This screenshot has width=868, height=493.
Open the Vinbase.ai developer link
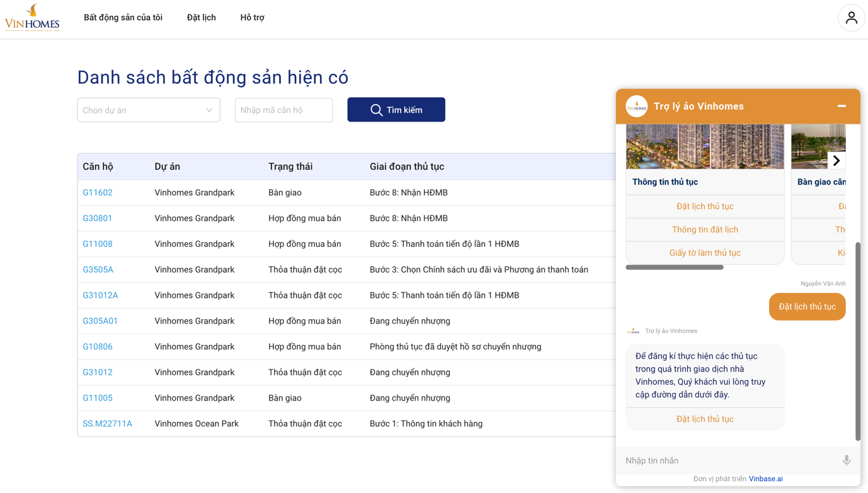[766, 479]
